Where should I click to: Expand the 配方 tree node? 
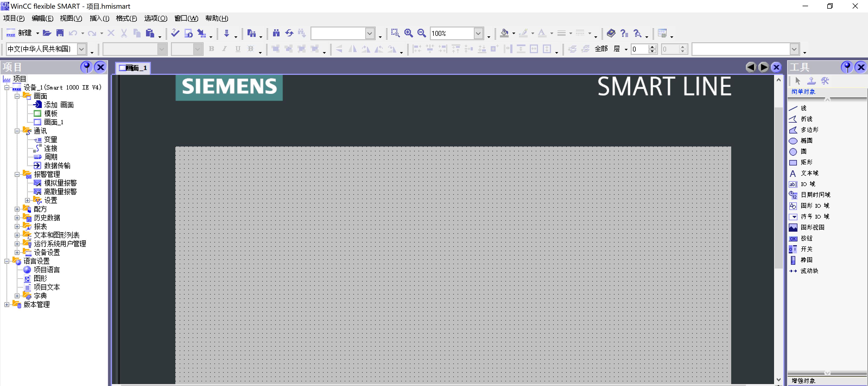coord(17,209)
